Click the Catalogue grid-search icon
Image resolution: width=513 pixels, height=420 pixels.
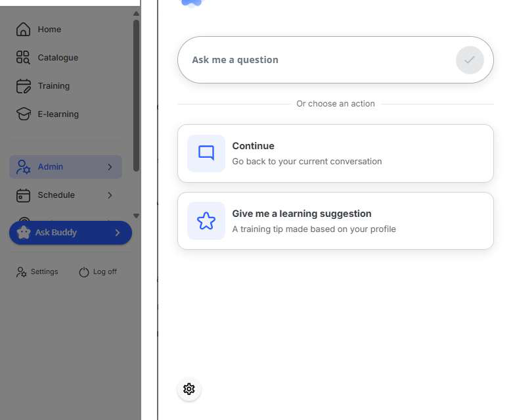point(23,57)
